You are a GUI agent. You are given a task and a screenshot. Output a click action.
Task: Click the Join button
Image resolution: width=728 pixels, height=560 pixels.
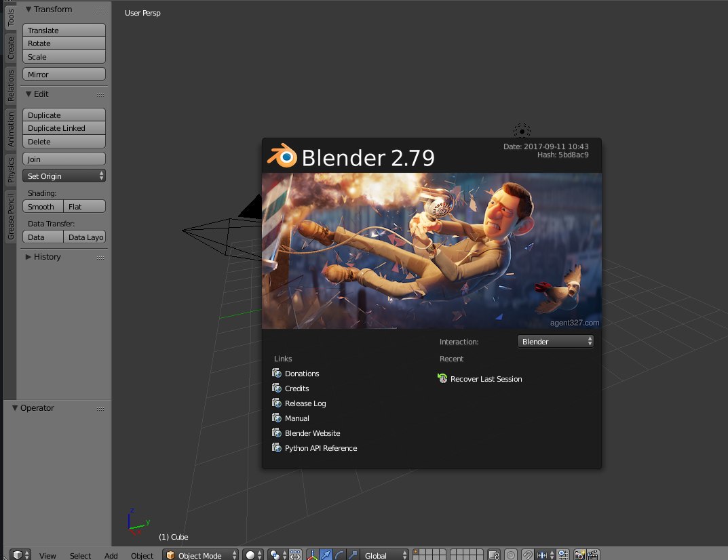coord(64,159)
